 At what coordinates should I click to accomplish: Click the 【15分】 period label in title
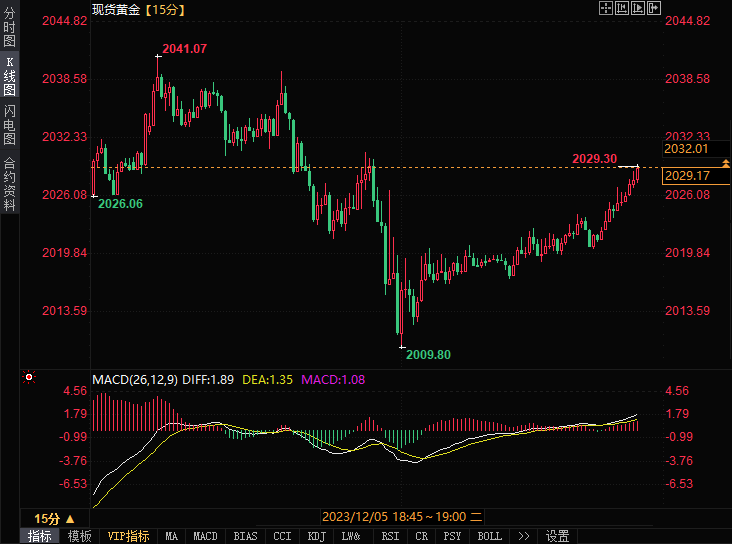tap(164, 9)
